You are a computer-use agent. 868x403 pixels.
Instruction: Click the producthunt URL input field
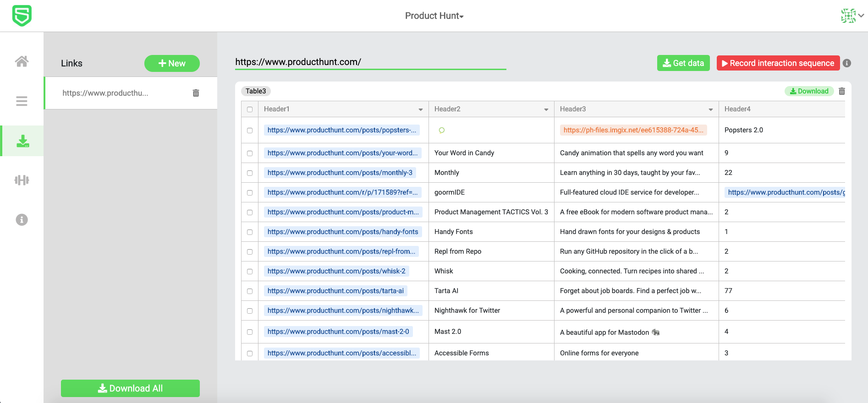pyautogui.click(x=370, y=62)
